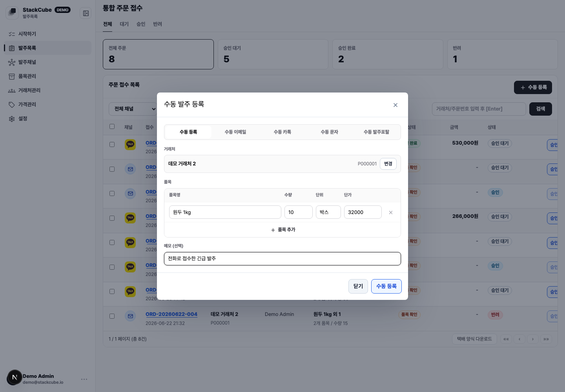Click the 변경 button for 데모 거래처 2
This screenshot has height=392, width=565.
[388, 164]
